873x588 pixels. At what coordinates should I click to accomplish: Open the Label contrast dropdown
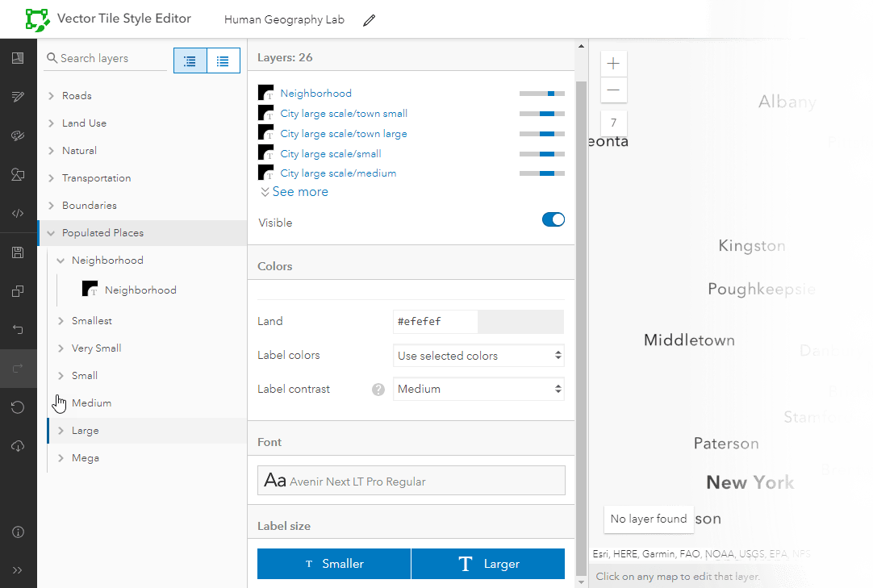[478, 390]
